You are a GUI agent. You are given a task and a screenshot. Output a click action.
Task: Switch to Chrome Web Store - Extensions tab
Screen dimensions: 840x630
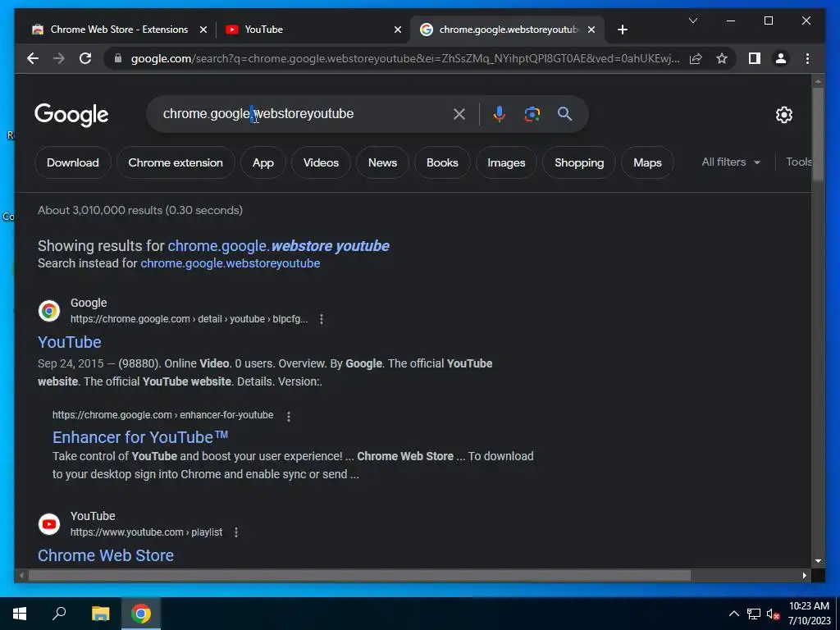[x=119, y=30]
